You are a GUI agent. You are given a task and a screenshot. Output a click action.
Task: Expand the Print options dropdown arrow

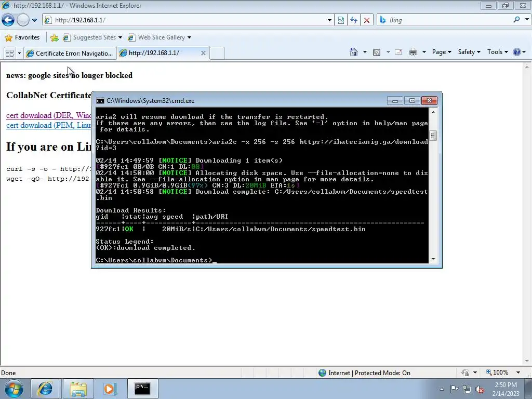click(424, 52)
